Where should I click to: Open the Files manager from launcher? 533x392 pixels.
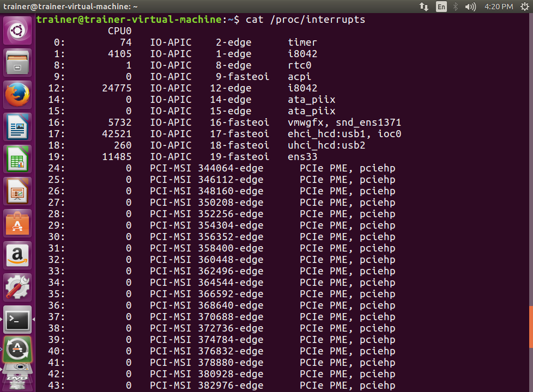[x=17, y=63]
